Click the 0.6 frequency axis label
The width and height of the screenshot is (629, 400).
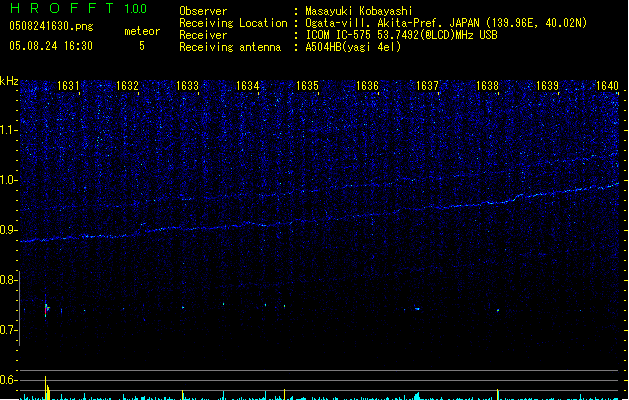tap(9, 380)
